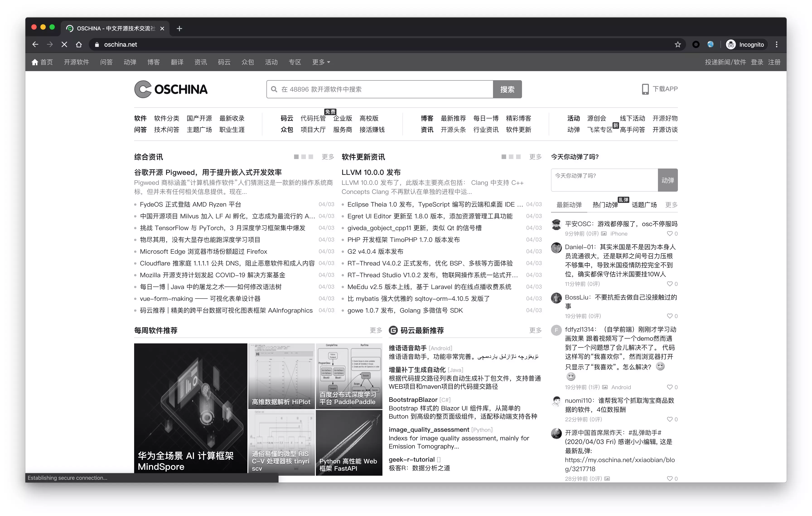Open BootstrapBlazor project link
812x516 pixels.
point(413,400)
